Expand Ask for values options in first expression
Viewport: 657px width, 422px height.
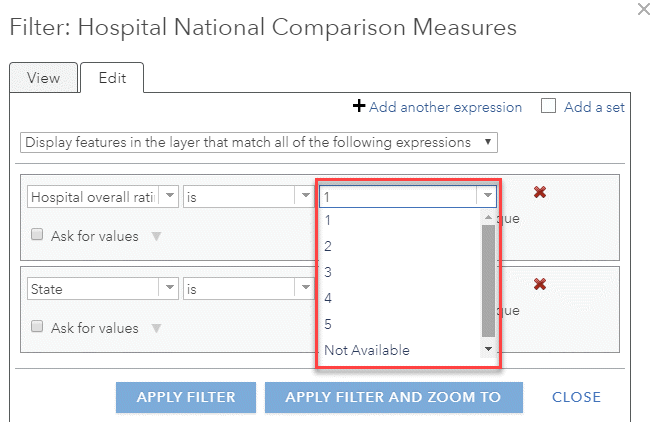(155, 237)
